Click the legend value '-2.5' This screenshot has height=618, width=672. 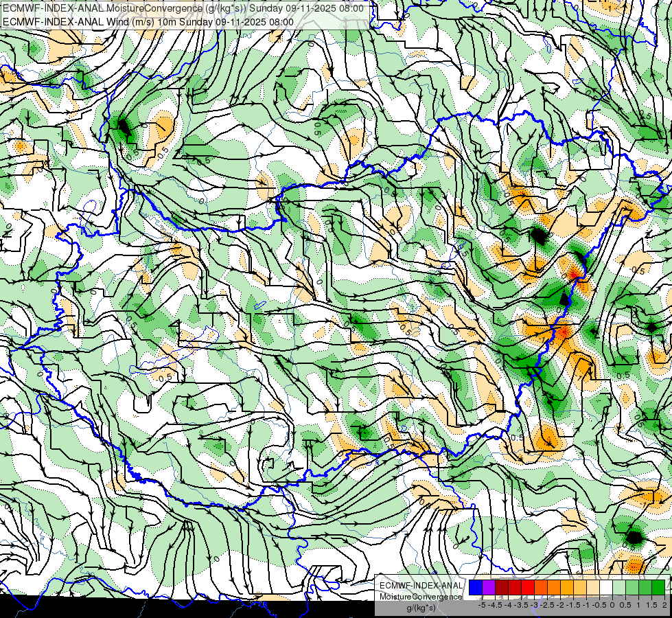point(547,605)
